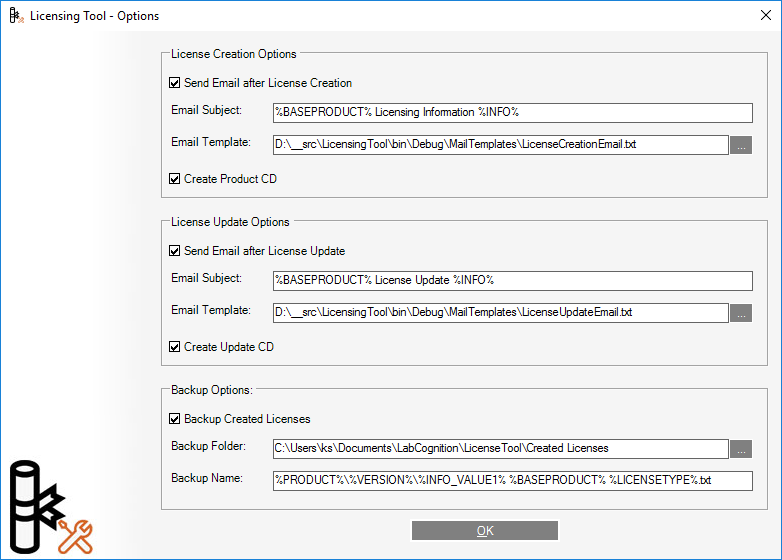The height and width of the screenshot is (560, 782).
Task: Click the License Update Email Subject field
Action: [512, 281]
